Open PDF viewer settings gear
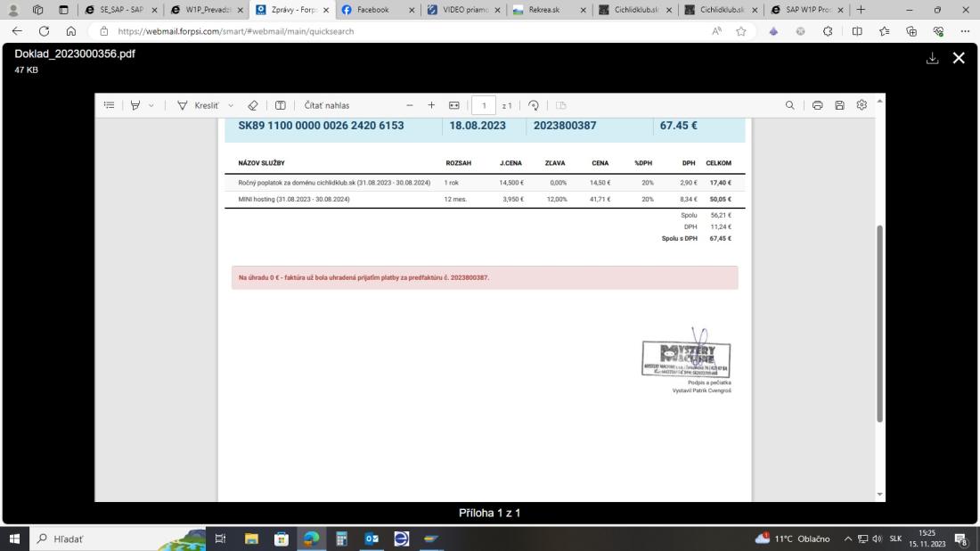980x551 pixels. click(862, 105)
